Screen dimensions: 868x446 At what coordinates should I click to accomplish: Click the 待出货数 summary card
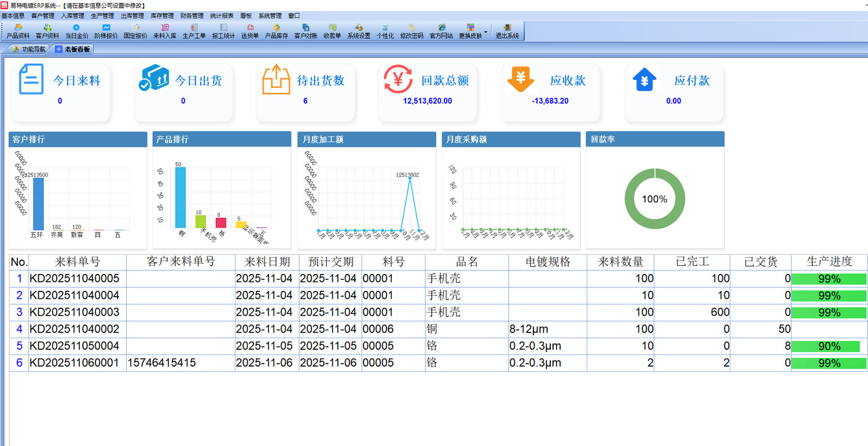tap(306, 92)
